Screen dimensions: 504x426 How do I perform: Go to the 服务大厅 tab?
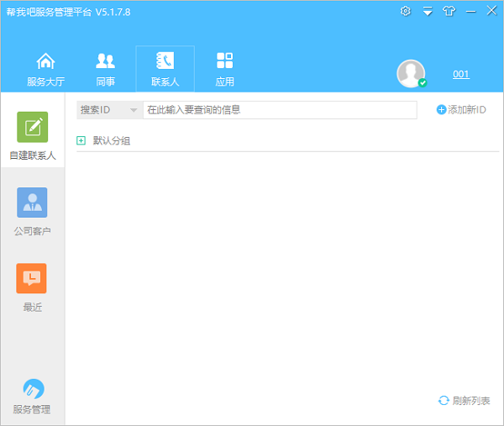click(45, 69)
